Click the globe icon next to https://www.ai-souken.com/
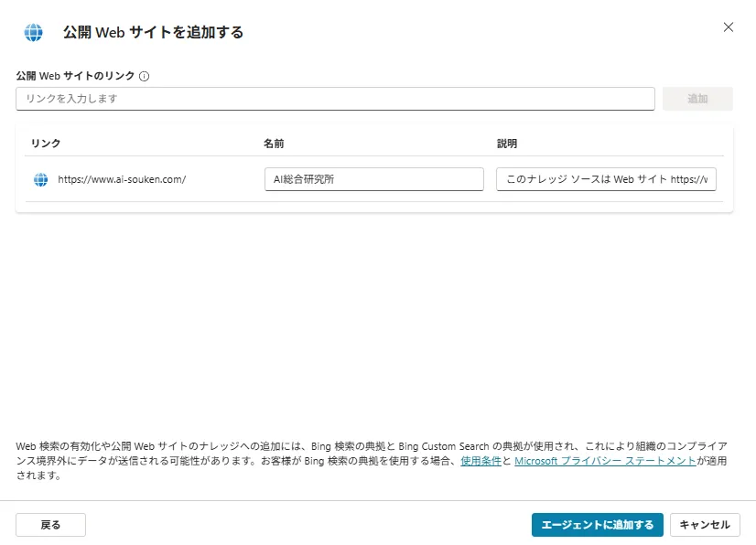 click(x=39, y=179)
